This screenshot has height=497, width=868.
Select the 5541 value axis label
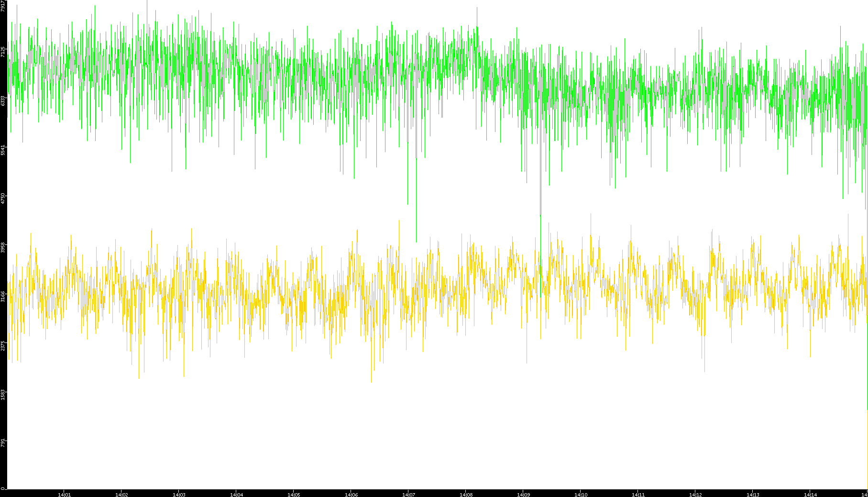3,150
